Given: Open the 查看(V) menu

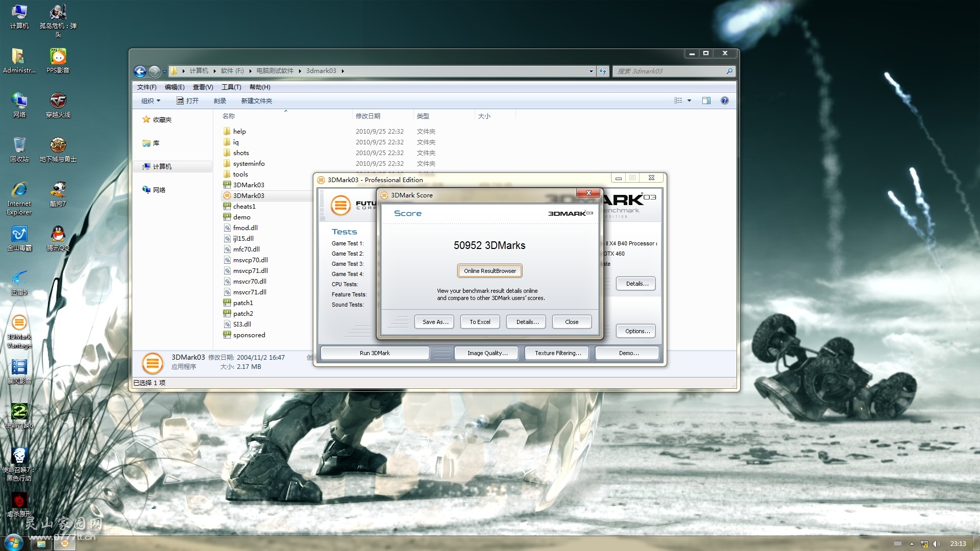Looking at the screenshot, I should [203, 87].
